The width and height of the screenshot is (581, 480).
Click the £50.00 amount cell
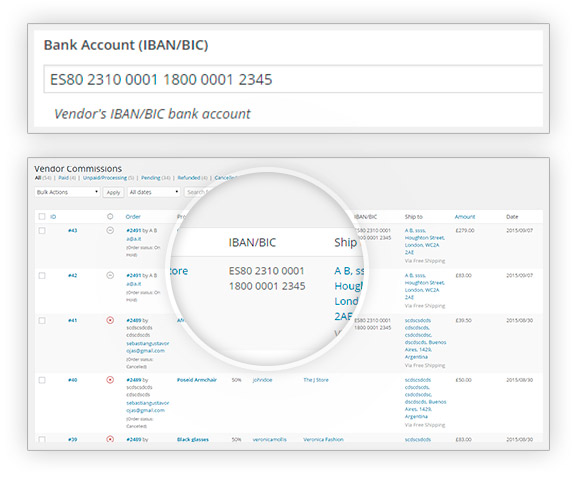coord(464,380)
